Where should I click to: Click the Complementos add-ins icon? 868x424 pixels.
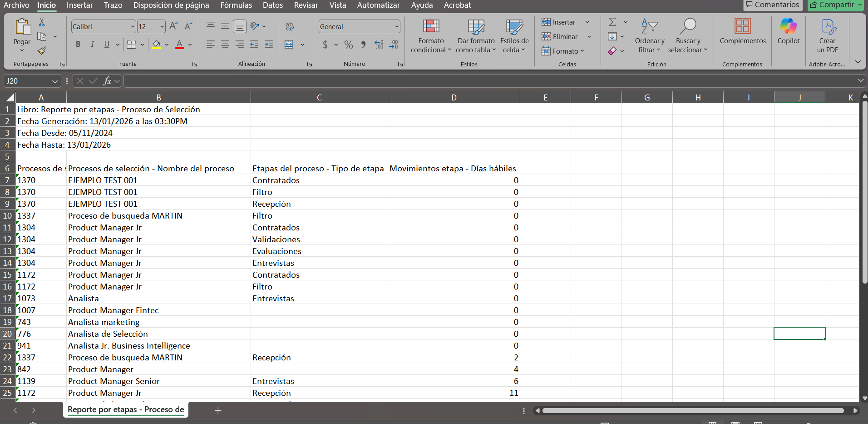(x=742, y=32)
